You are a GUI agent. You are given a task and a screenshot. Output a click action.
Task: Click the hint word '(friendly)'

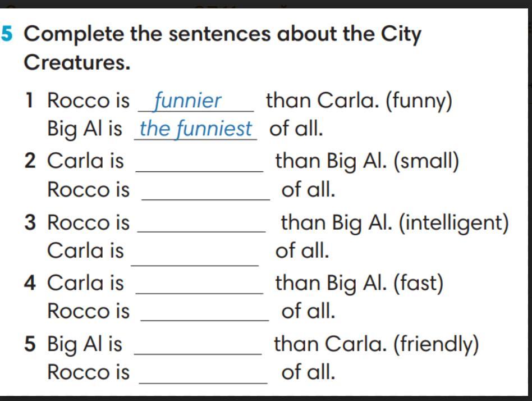(436, 345)
